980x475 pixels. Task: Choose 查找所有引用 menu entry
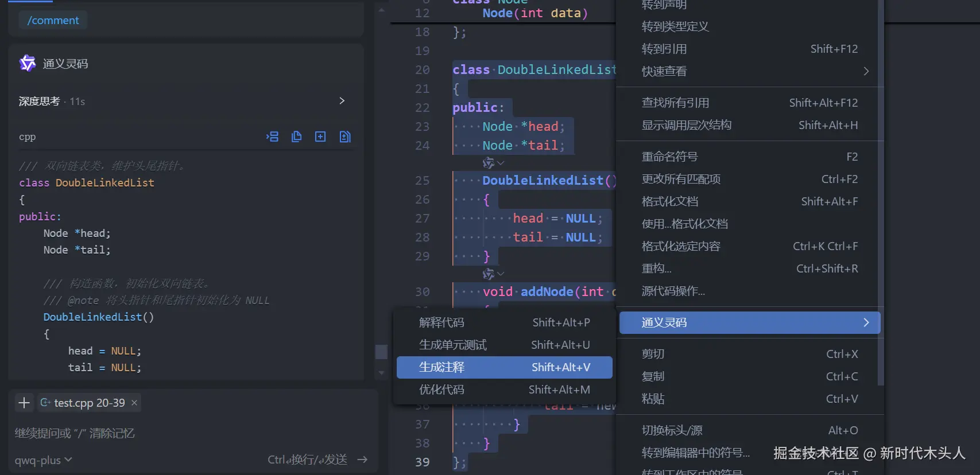click(750, 103)
